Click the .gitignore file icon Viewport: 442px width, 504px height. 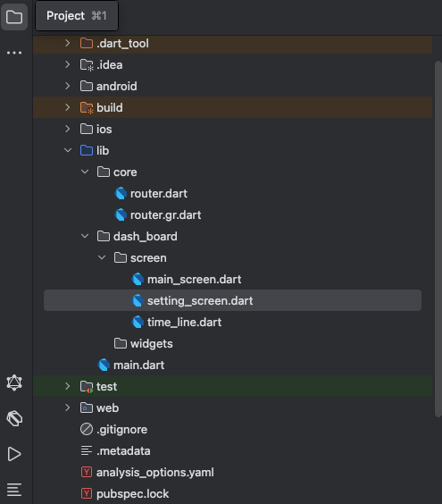(87, 429)
